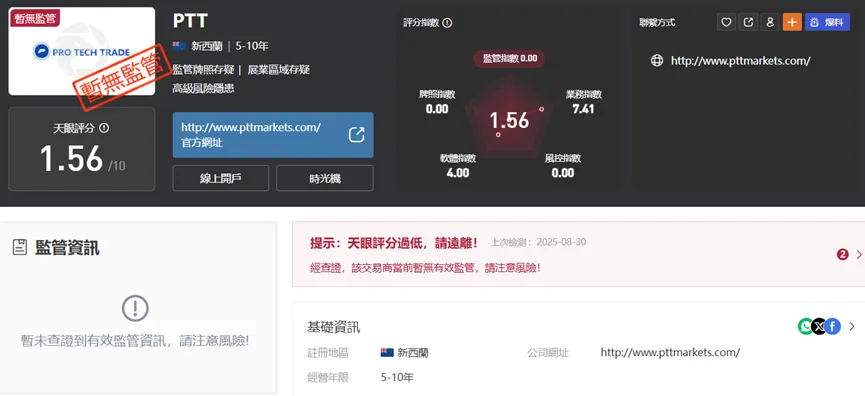Open the blue 官方網址 website button
865x396 pixels.
tap(273, 135)
